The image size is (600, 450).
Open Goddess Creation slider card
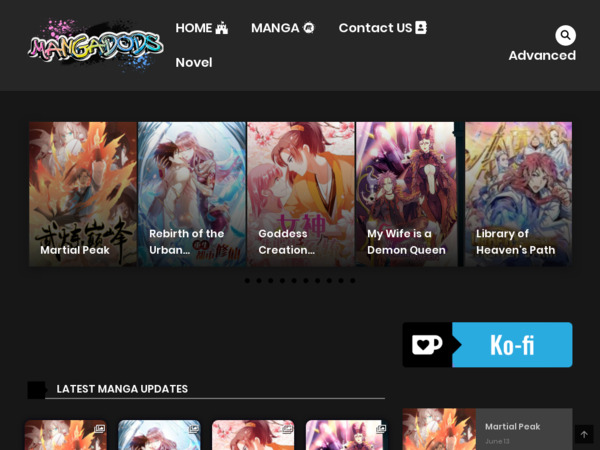[x=301, y=194]
